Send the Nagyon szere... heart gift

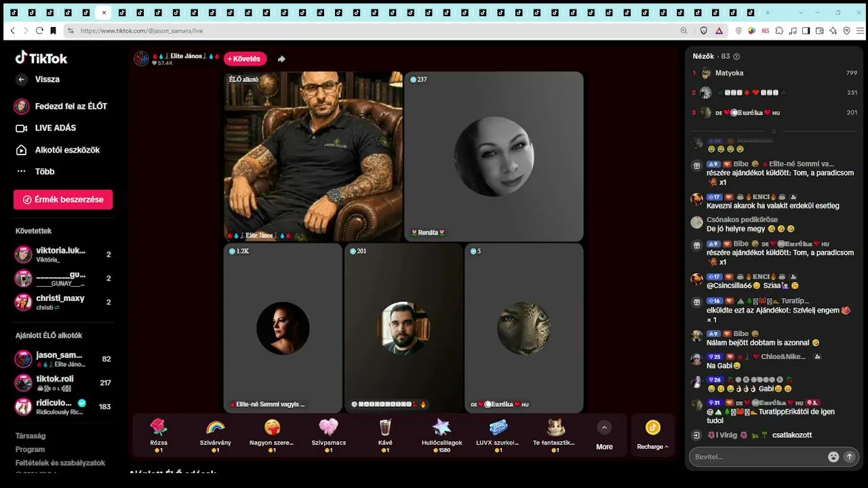272,434
